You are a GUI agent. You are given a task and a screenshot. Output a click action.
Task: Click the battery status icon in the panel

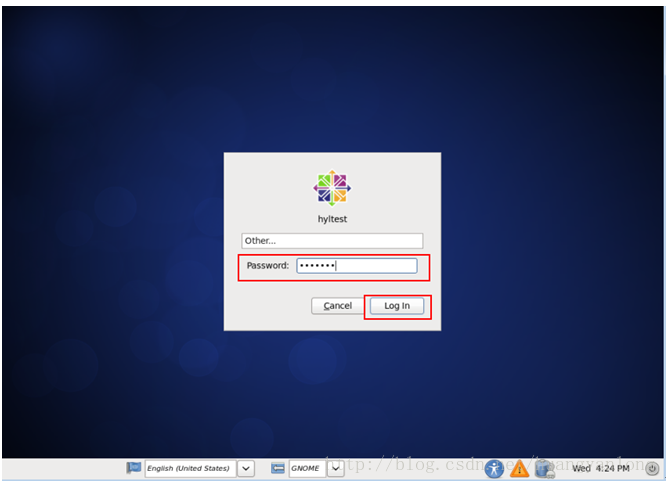click(544, 469)
